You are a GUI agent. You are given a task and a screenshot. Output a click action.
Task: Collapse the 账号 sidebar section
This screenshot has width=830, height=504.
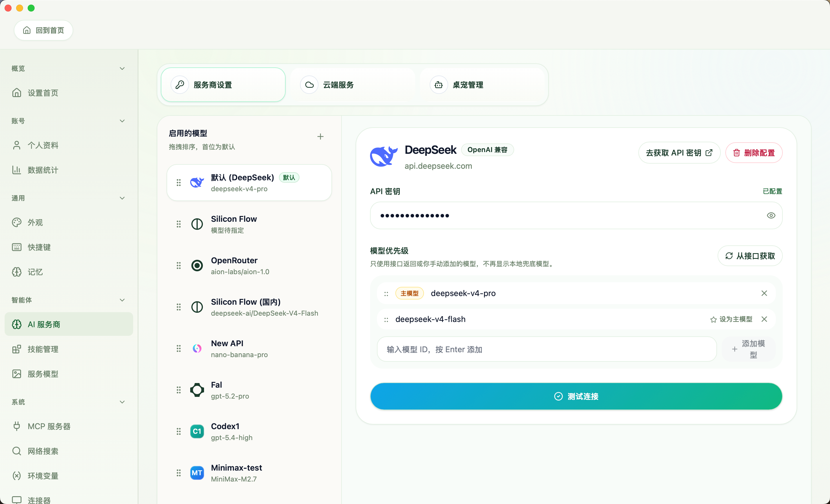click(122, 121)
